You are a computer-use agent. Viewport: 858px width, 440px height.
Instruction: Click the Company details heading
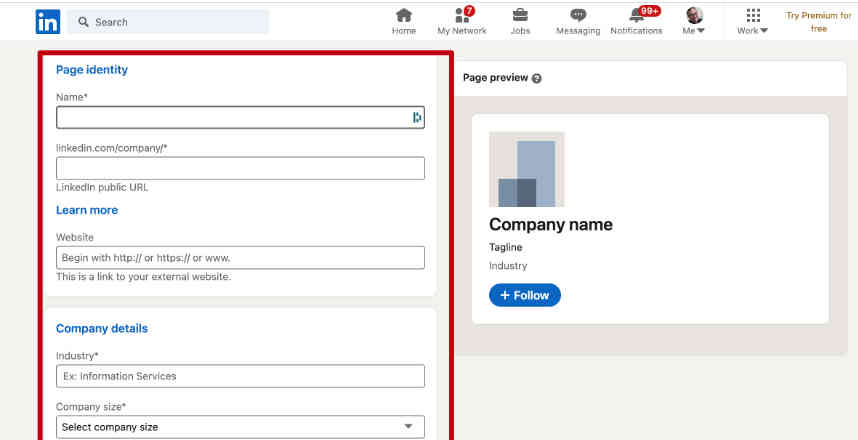pyautogui.click(x=102, y=328)
